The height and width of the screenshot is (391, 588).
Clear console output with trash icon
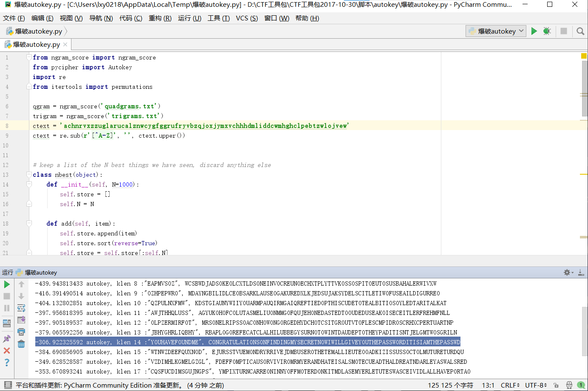coord(21,344)
